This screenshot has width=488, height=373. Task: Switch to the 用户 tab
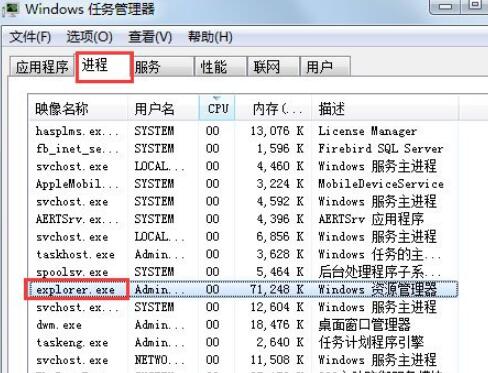pos(325,67)
